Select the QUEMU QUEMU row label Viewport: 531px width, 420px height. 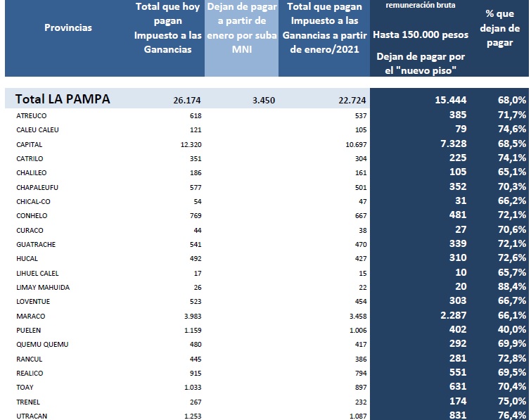pos(42,345)
